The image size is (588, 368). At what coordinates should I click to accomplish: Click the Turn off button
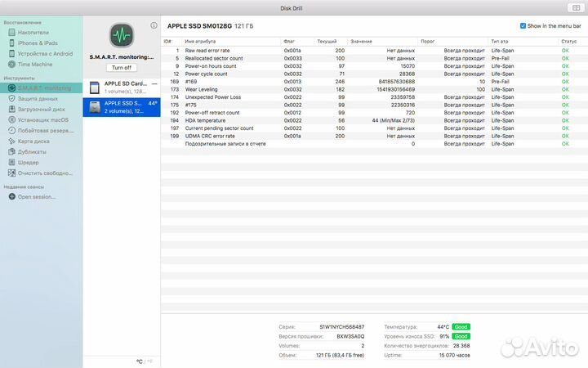coord(122,68)
